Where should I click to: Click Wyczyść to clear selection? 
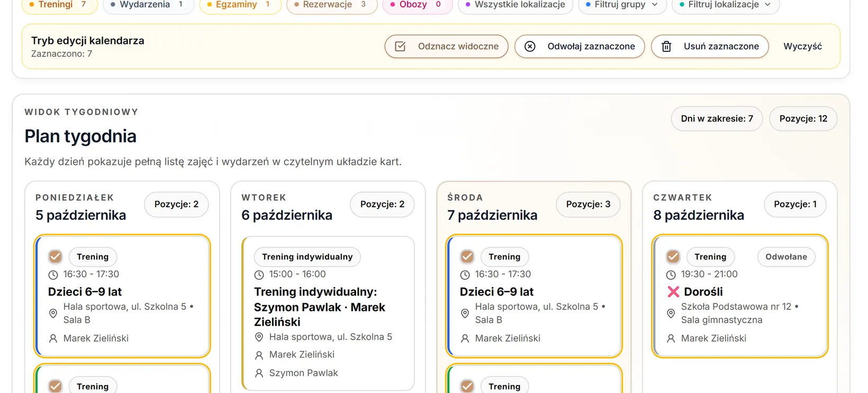pyautogui.click(x=802, y=47)
